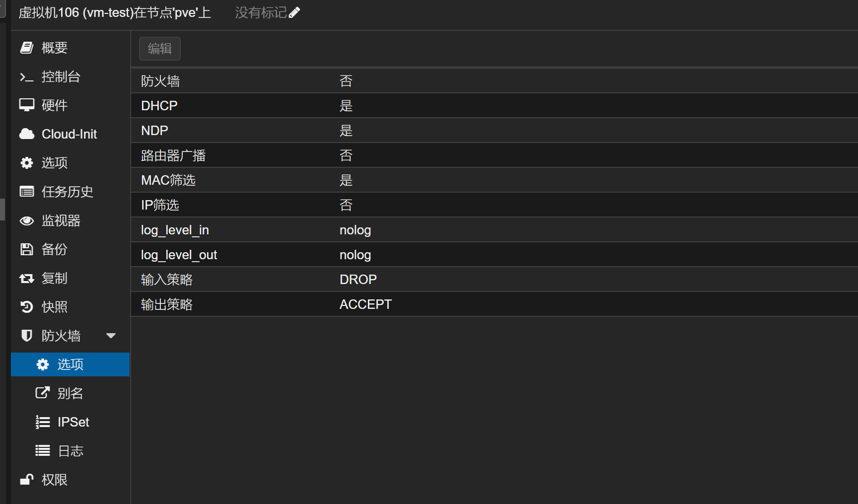Image resolution: width=858 pixels, height=504 pixels.
Task: Click the nolog value of log_level_out
Action: click(x=355, y=255)
